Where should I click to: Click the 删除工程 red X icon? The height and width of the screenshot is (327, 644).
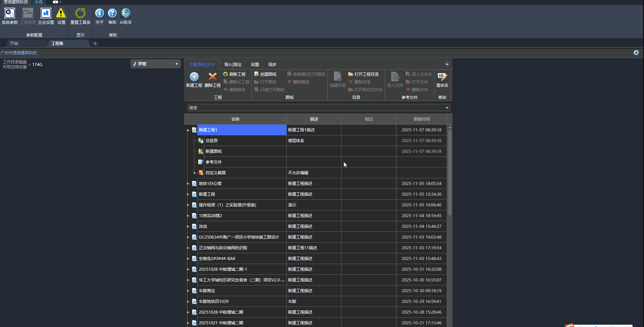point(212,77)
